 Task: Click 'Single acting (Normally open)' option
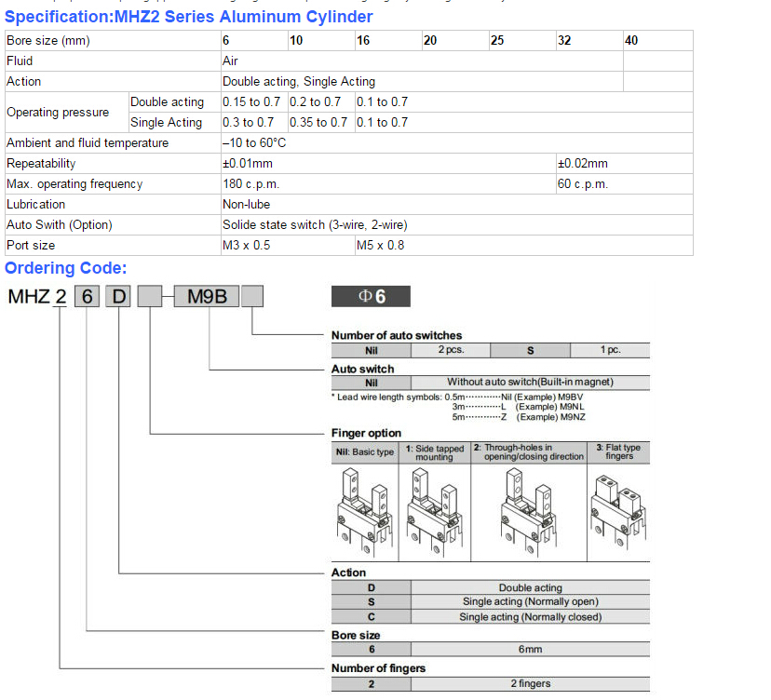[x=531, y=601]
